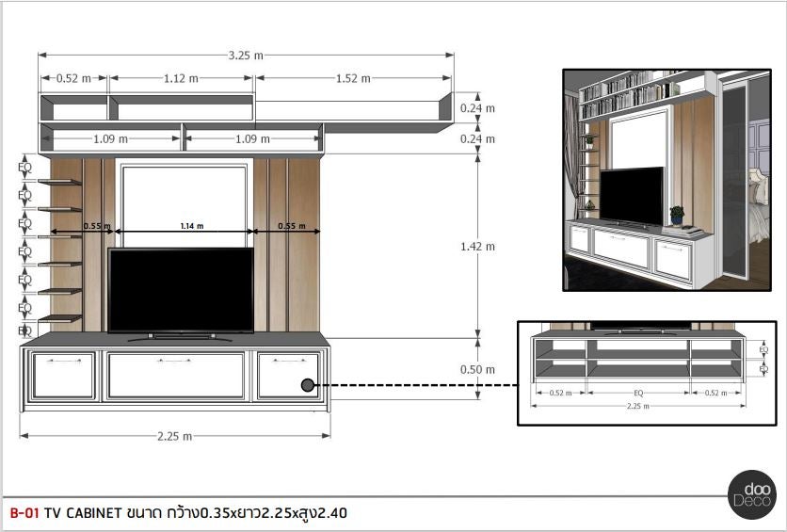The height and width of the screenshot is (532, 787).
Task: Click the black TV screen in the elevation
Action: coord(181,290)
